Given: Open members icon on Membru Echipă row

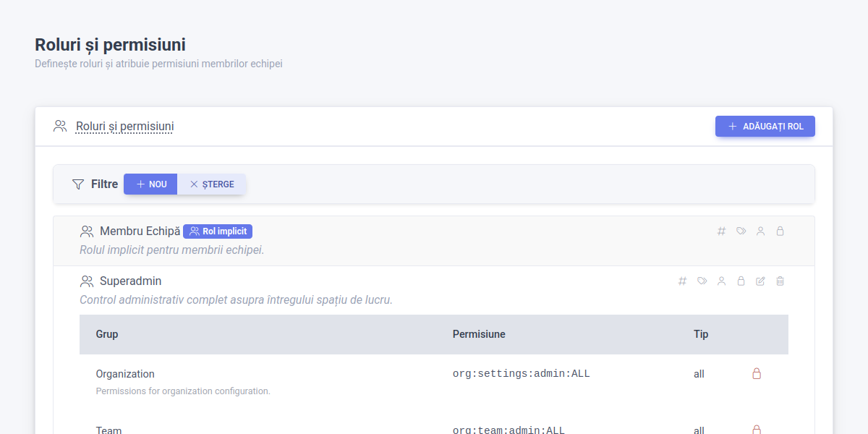Looking at the screenshot, I should [x=760, y=231].
